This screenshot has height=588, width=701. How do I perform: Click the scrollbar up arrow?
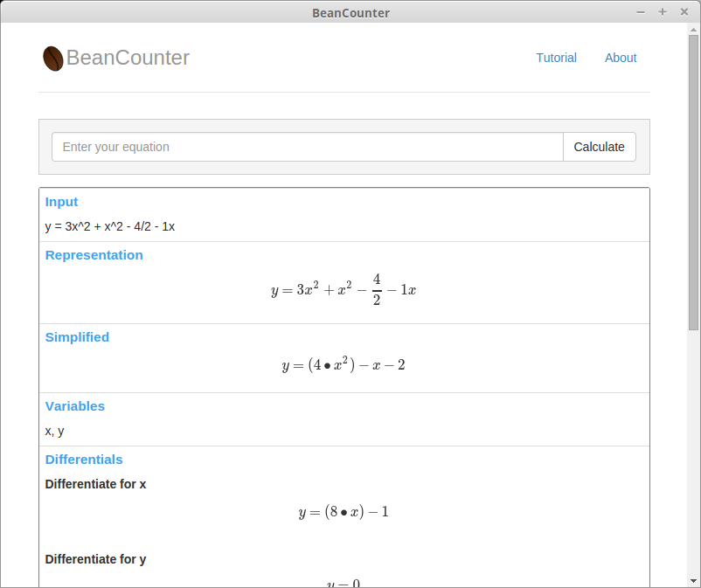pos(691,30)
